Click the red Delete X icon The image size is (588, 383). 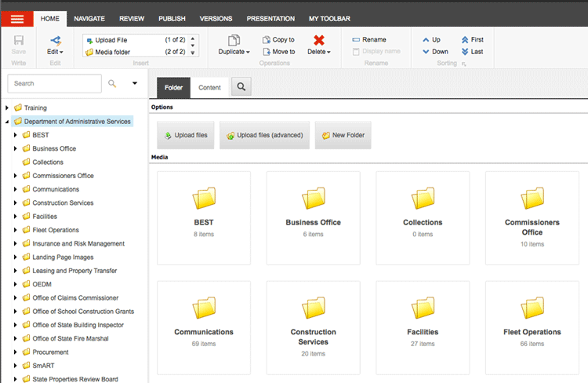(319, 41)
